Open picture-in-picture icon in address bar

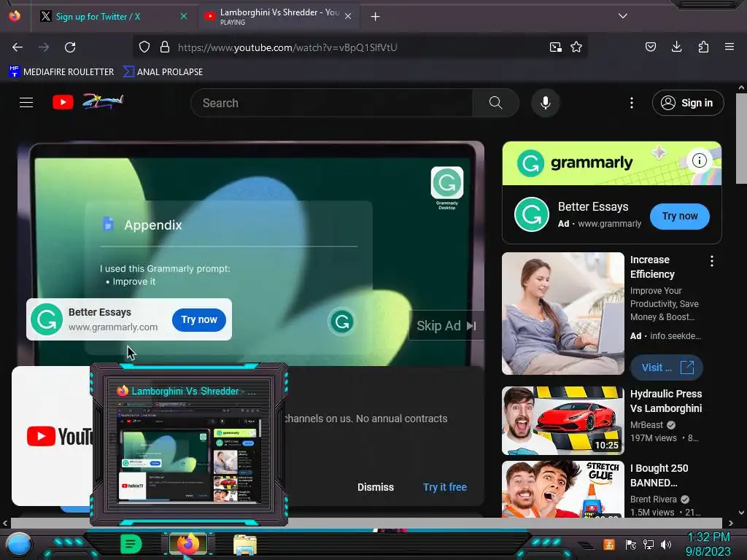pyautogui.click(x=555, y=47)
